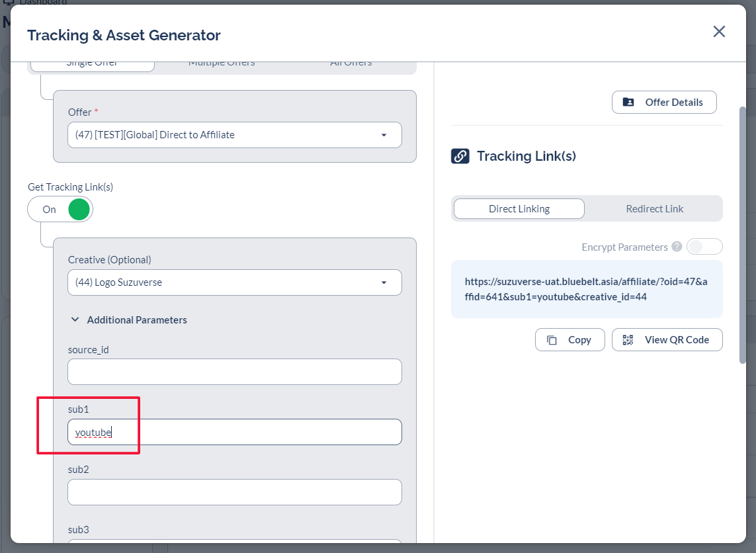The width and height of the screenshot is (756, 553).
Task: Click the folder icon in Offer Details
Action: 628,102
